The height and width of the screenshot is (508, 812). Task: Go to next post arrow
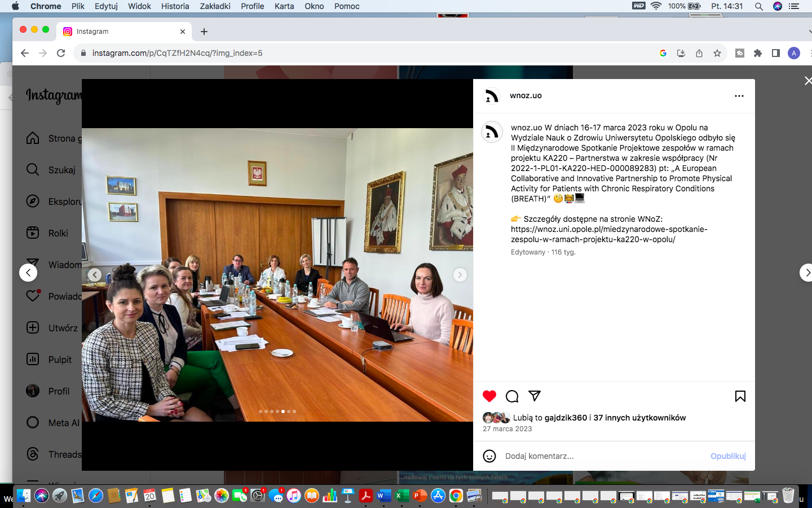point(807,273)
